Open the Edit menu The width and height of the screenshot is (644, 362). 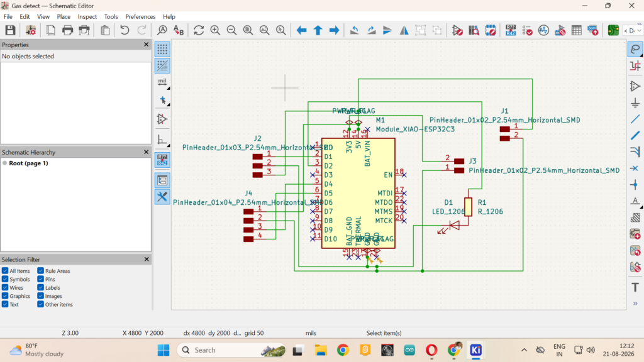tap(25, 17)
